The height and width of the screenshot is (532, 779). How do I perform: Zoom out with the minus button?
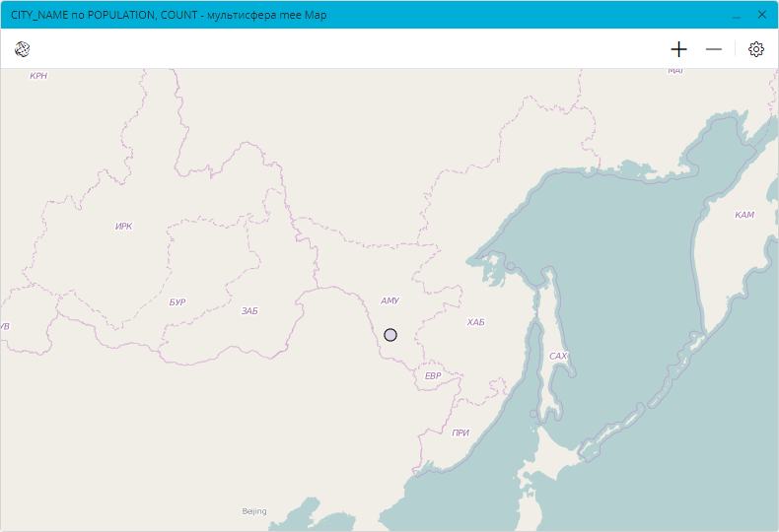(x=714, y=49)
